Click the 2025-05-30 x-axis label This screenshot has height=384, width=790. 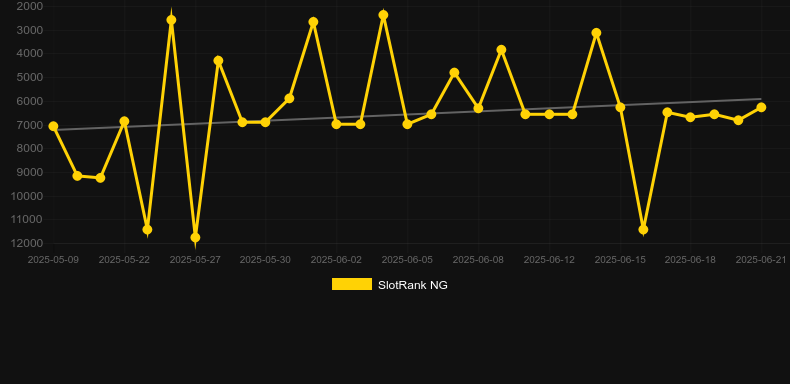coord(265,260)
